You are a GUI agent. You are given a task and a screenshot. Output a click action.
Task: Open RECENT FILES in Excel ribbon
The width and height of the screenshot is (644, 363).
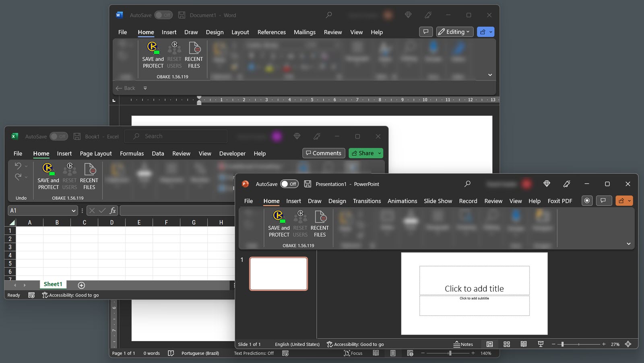point(89,176)
